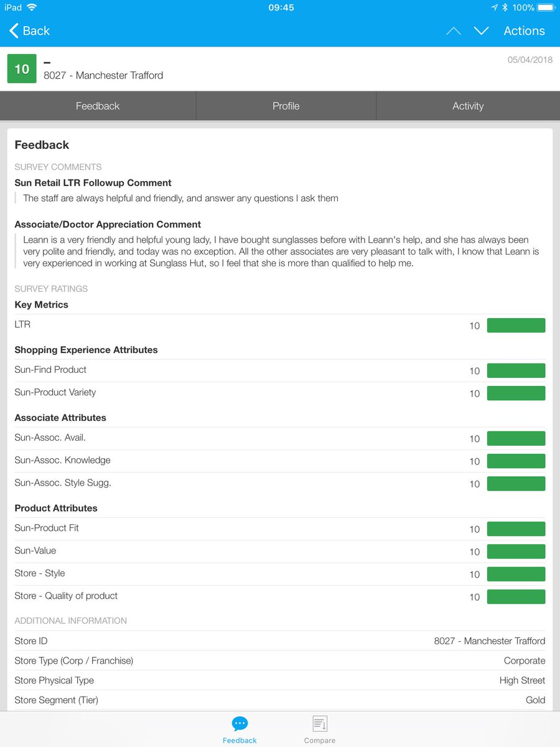Tap the battery indicator icon

click(546, 7)
